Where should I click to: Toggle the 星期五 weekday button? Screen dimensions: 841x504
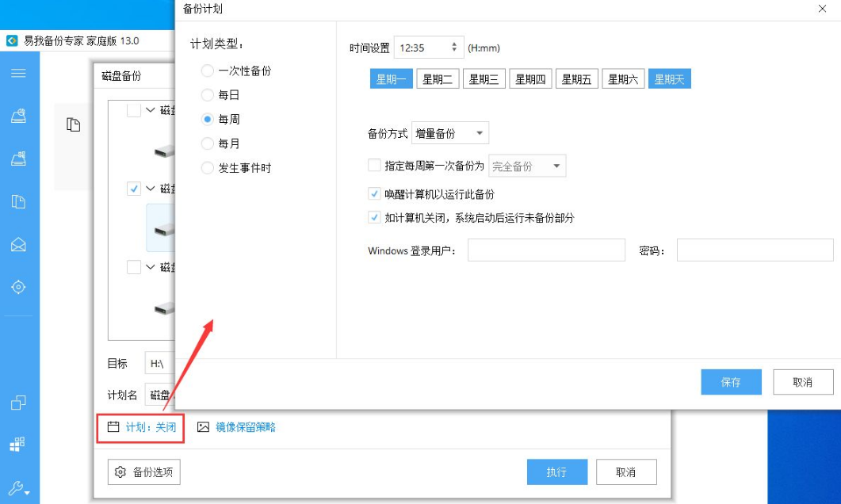[576, 78]
